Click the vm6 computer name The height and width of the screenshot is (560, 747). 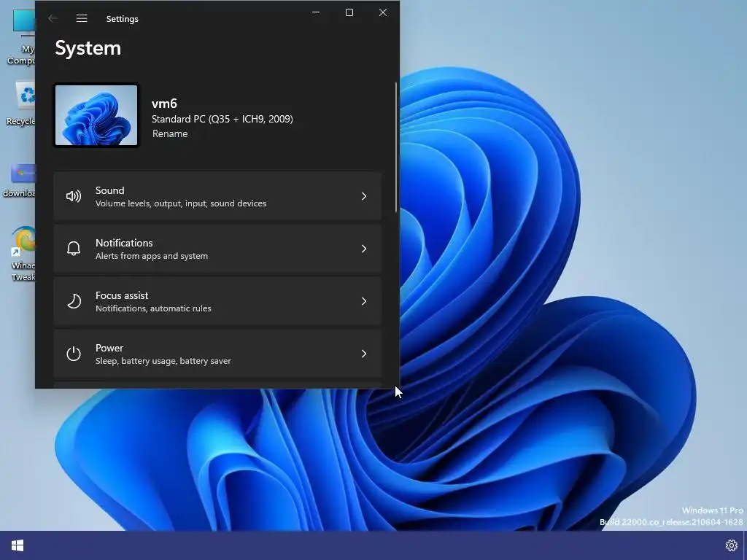[x=164, y=104]
